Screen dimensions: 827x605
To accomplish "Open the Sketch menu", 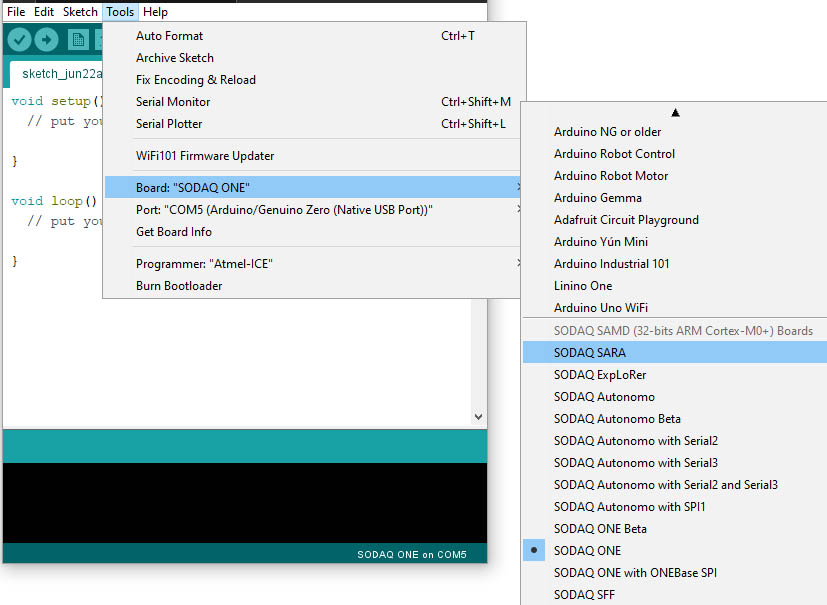I will coord(80,12).
